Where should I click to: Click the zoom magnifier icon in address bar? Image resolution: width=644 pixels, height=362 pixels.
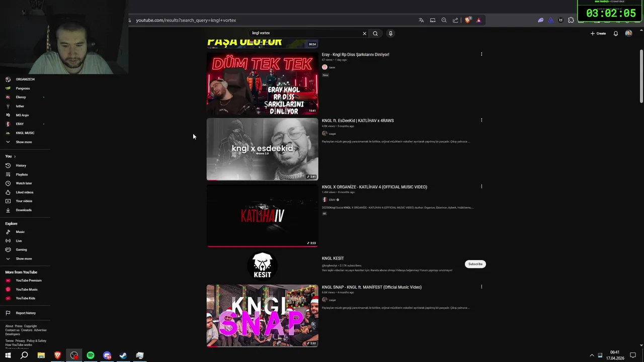click(444, 20)
